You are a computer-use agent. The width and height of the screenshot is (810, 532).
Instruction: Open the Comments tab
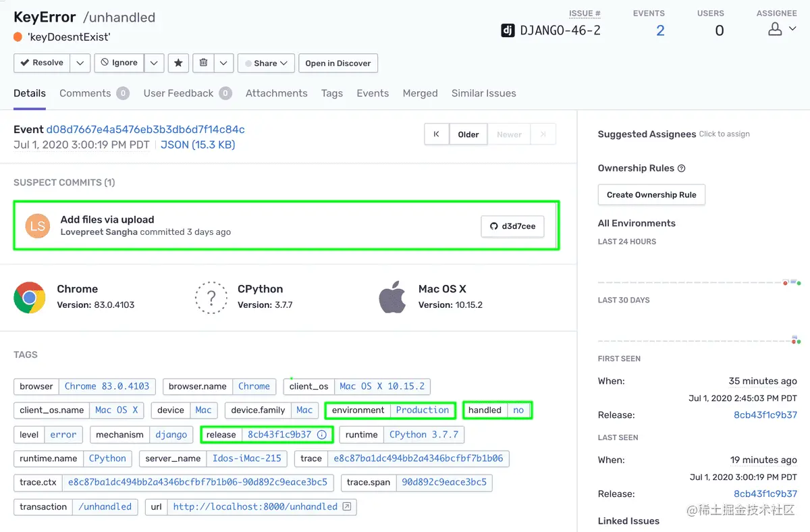(94, 93)
